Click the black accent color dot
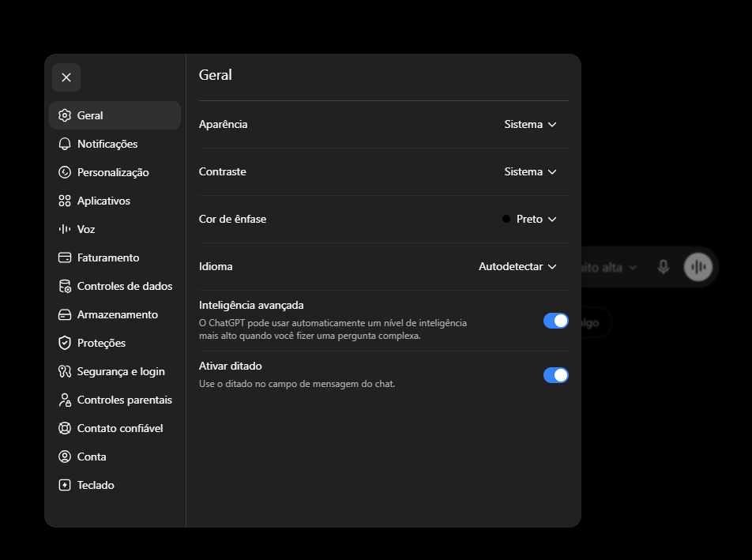 click(x=506, y=219)
